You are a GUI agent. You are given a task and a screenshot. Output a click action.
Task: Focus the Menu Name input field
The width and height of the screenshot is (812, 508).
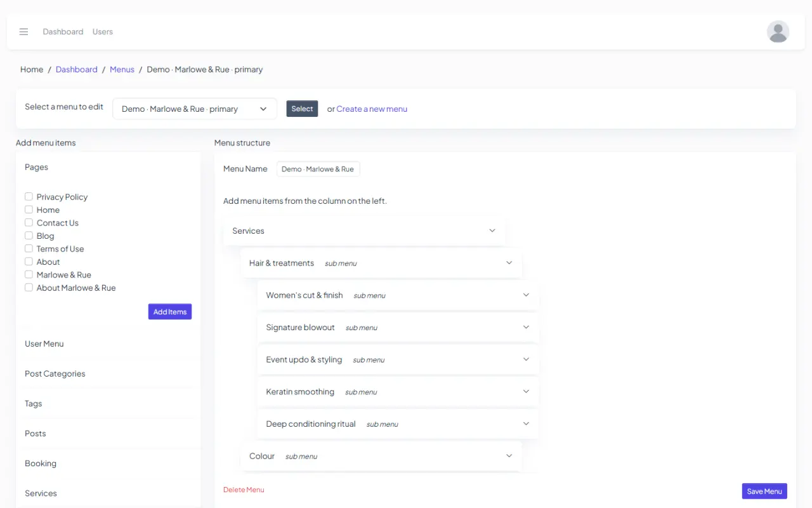tap(318, 169)
